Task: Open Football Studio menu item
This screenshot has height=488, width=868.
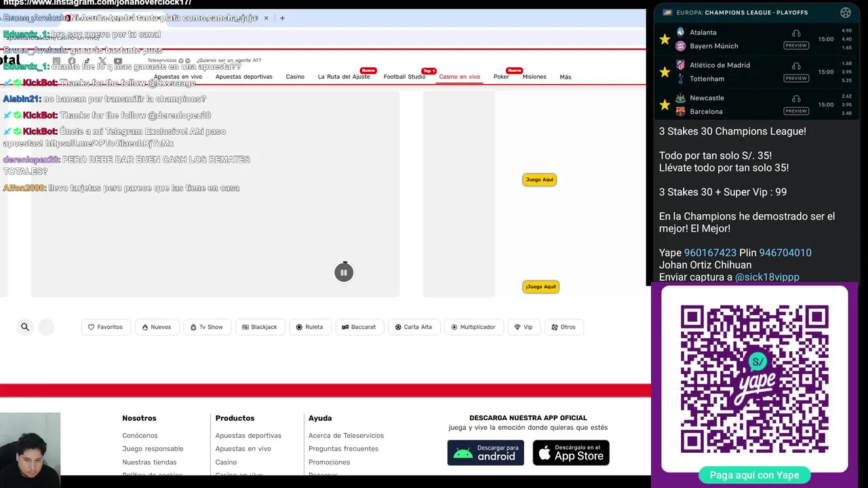Action: (x=405, y=77)
